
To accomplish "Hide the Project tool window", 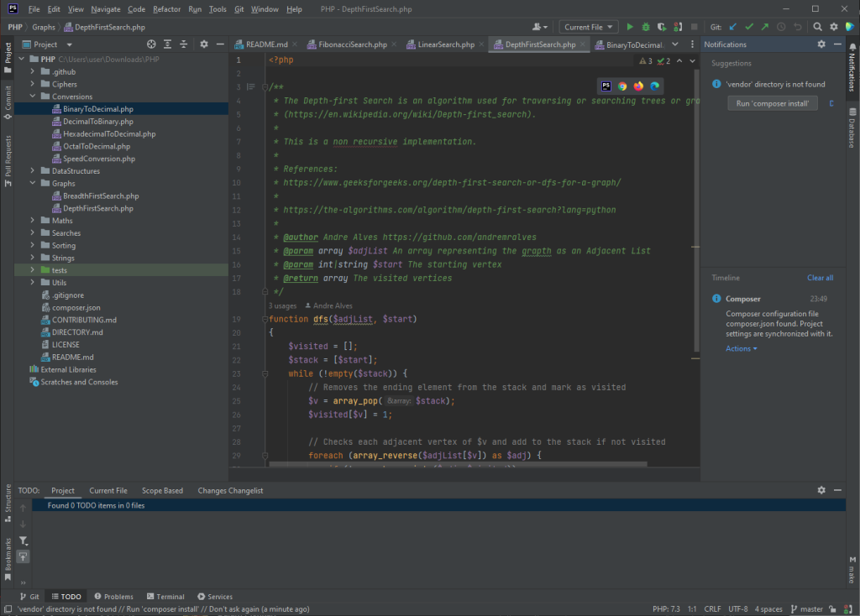I will [x=220, y=44].
